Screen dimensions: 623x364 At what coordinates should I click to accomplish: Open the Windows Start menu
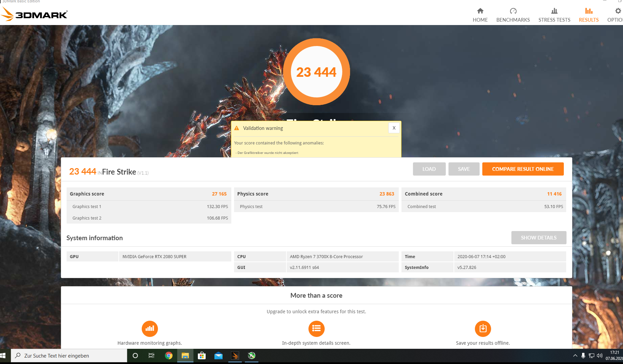[3, 356]
